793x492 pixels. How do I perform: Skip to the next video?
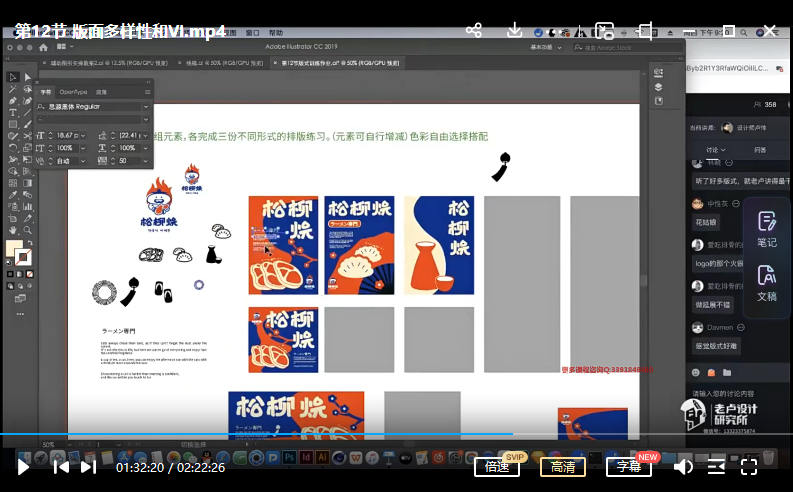click(x=89, y=466)
